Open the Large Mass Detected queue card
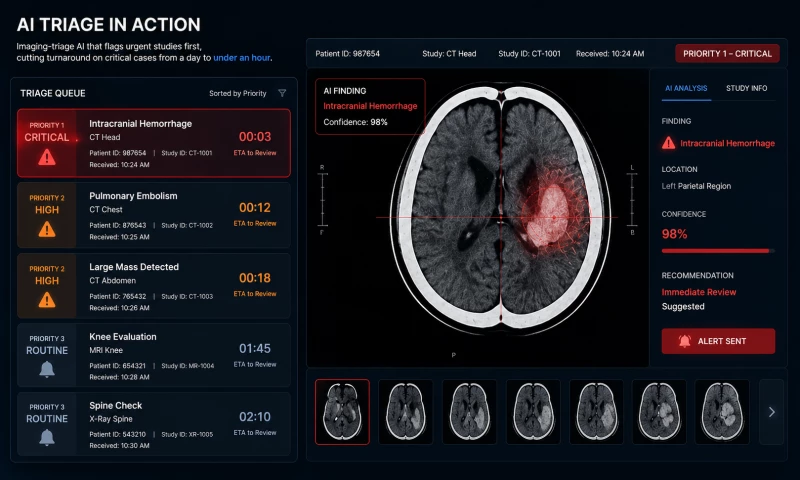 click(x=154, y=286)
